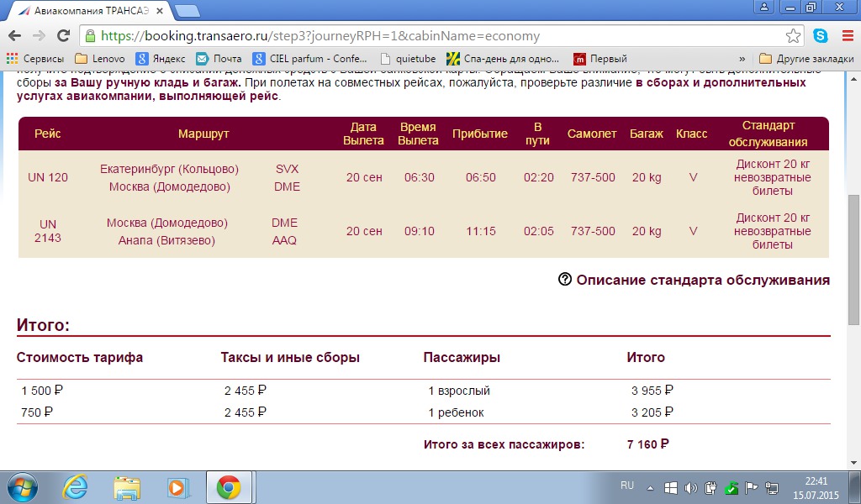The height and width of the screenshot is (504, 861).
Task: Open the Почта bookmark
Action: (219, 59)
